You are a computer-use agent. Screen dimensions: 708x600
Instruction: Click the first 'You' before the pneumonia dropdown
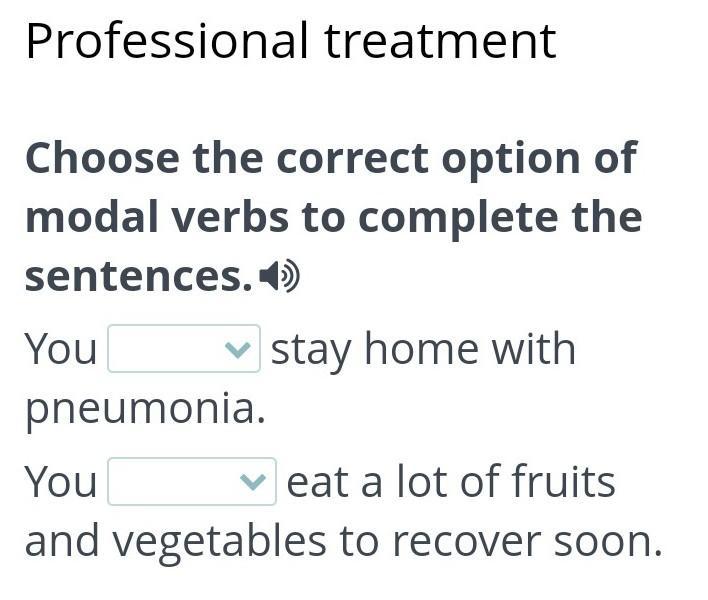[61, 350]
